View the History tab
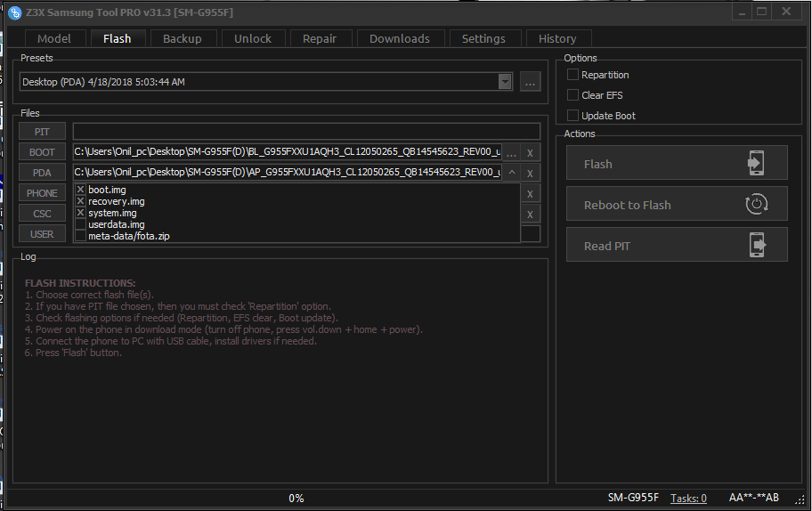Image resolution: width=812 pixels, height=511 pixels. 557,39
